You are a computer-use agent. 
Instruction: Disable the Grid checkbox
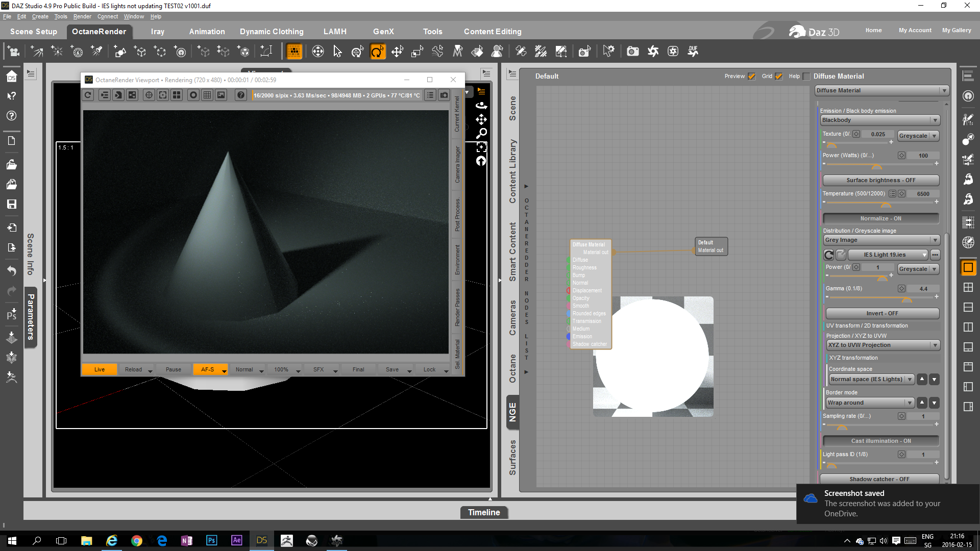778,77
